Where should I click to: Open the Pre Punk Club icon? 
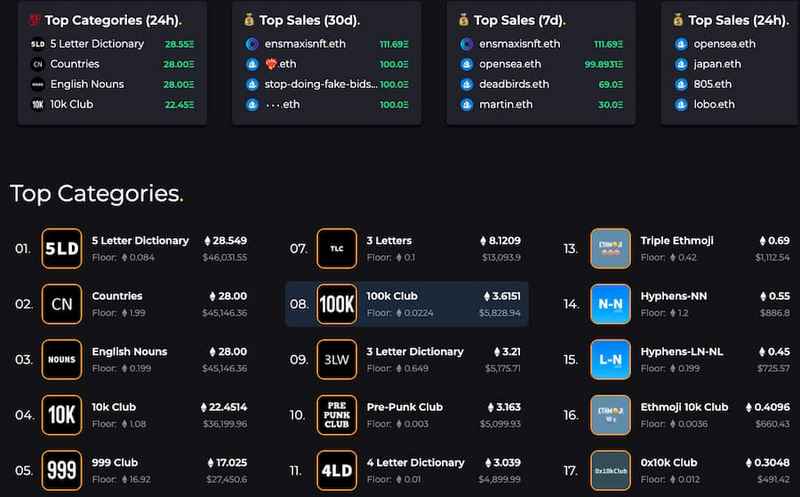tap(336, 415)
